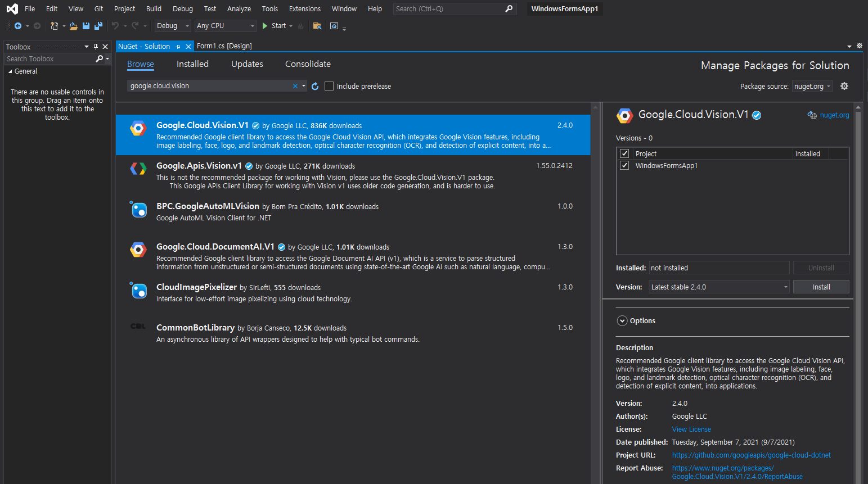This screenshot has width=868, height=484.
Task: Close the NuGet - Solution tab
Action: [x=188, y=47]
